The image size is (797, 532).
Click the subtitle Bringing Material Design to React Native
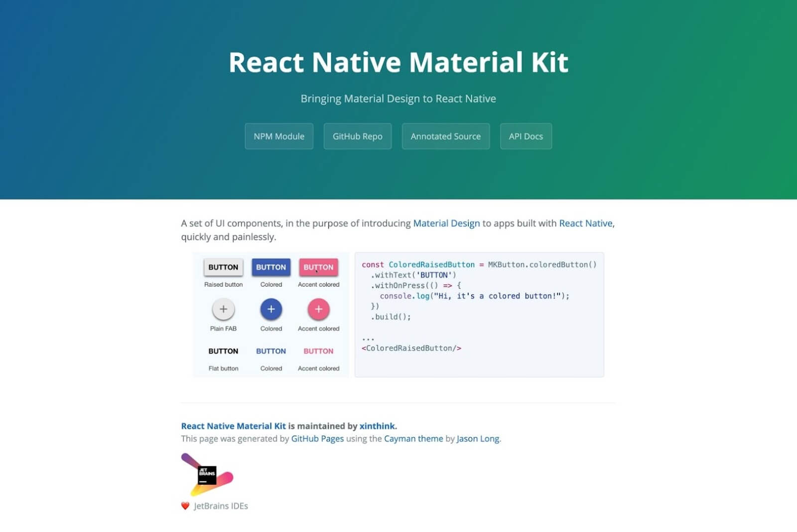pyautogui.click(x=398, y=99)
